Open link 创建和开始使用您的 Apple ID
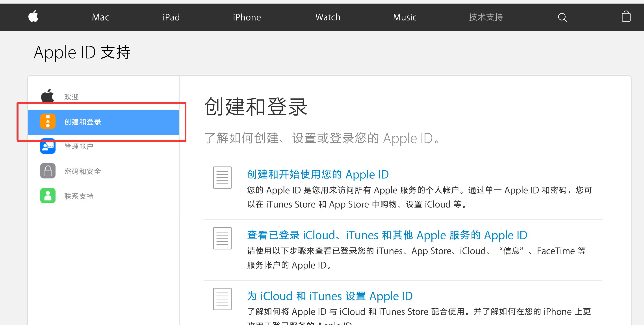The width and height of the screenshot is (644, 325). (318, 174)
